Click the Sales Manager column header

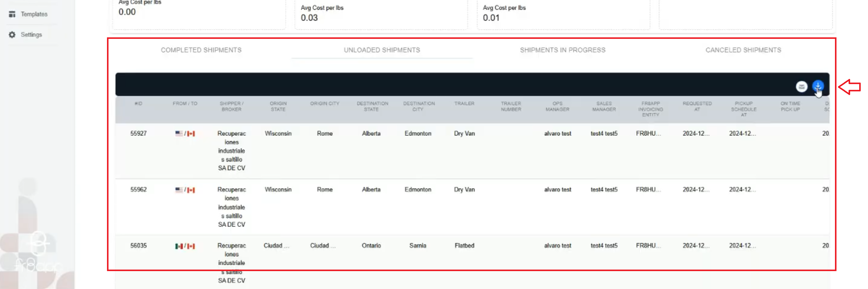click(604, 106)
